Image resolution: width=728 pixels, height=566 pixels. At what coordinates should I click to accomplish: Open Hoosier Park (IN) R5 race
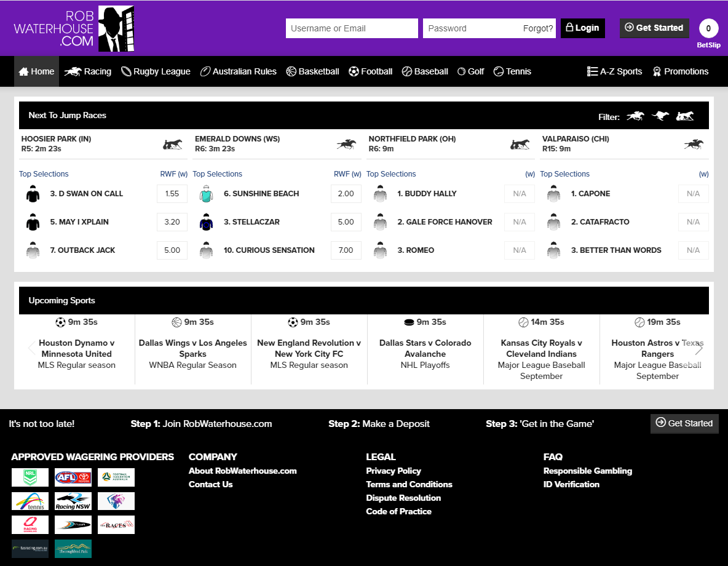[x=103, y=144]
